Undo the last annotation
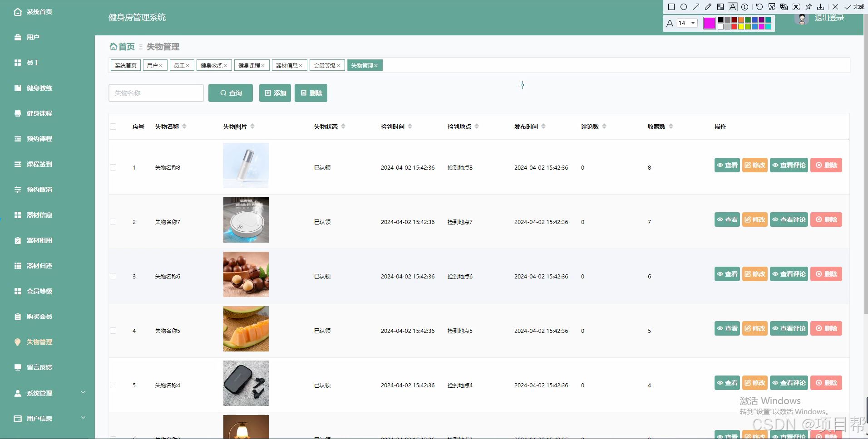This screenshot has height=439, width=868. coord(759,7)
